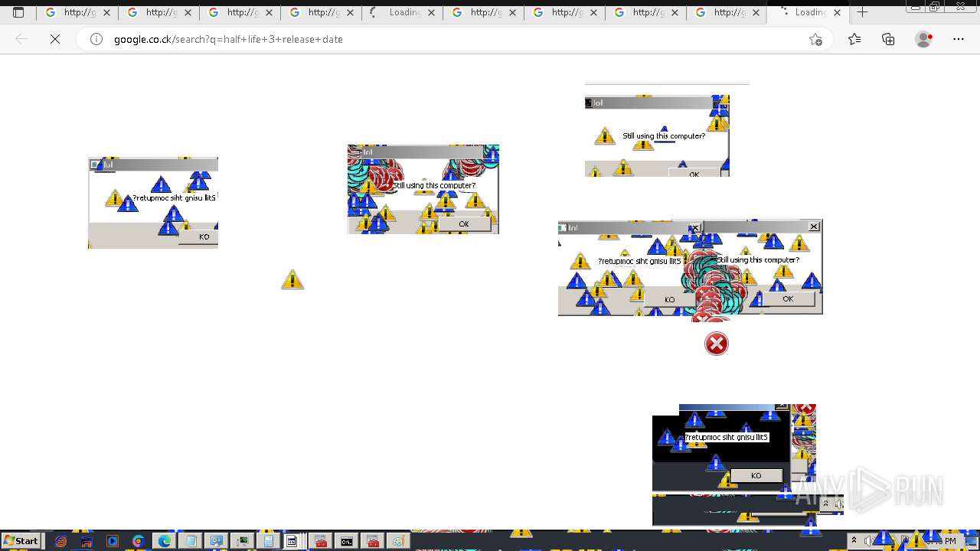Click the standalone red error icon
The width and height of the screenshot is (980, 551).
pyautogui.click(x=717, y=344)
